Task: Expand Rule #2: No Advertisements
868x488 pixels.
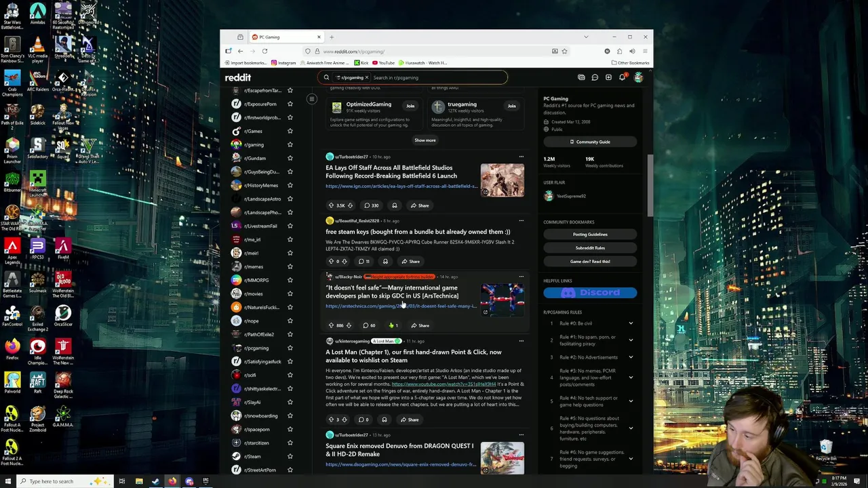Action: coord(631,357)
